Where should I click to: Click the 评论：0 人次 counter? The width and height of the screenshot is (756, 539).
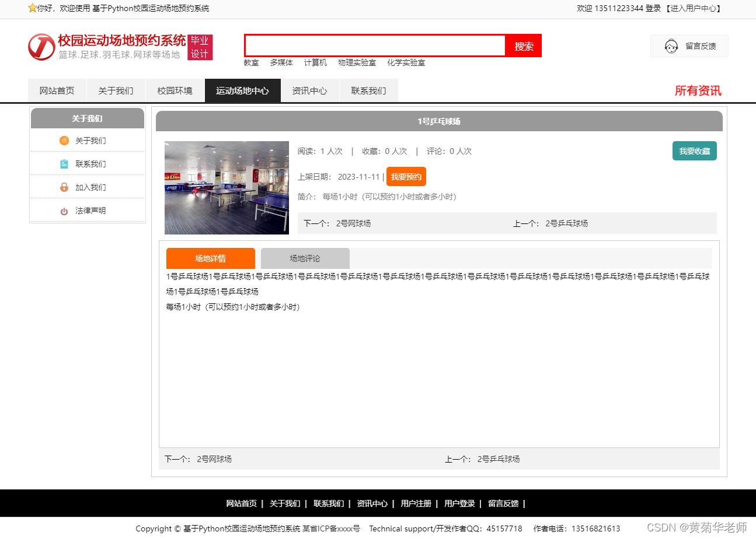449,151
